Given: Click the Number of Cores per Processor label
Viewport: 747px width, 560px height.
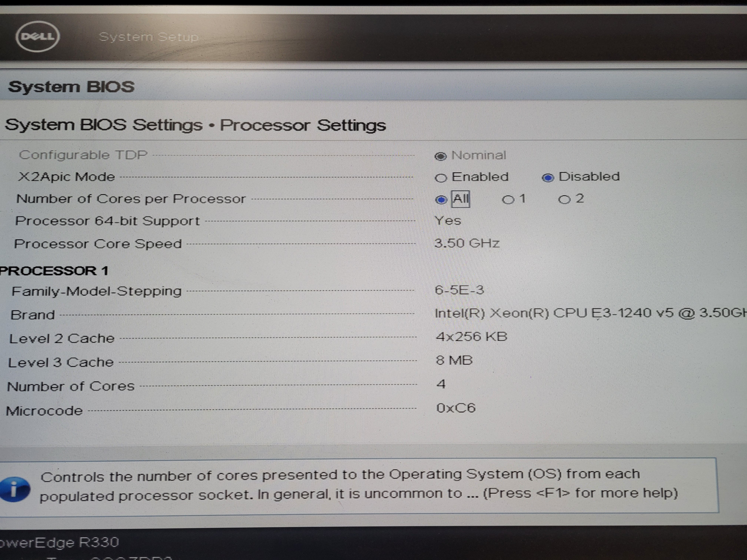Looking at the screenshot, I should coord(131,199).
